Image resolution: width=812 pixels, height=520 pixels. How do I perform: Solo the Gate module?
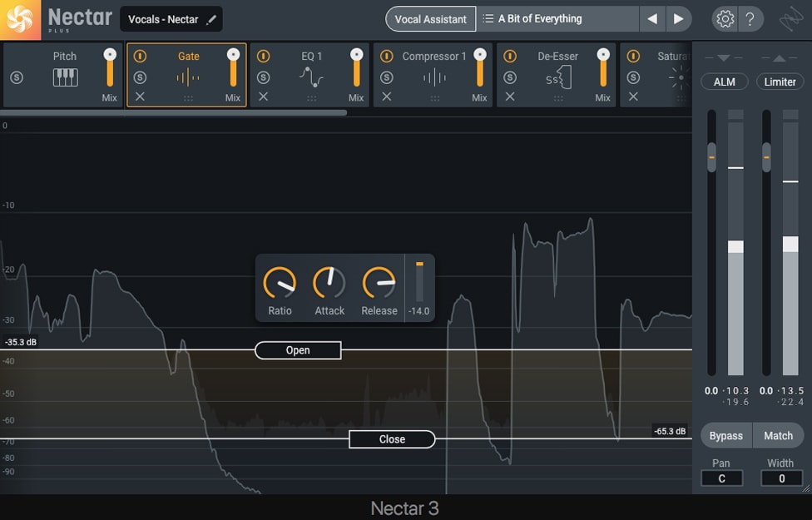coord(140,77)
